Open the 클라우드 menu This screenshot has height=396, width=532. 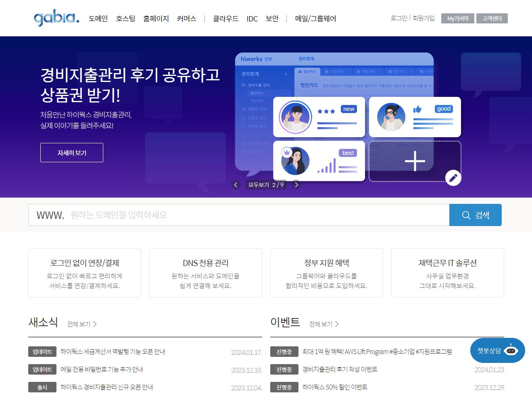pyautogui.click(x=226, y=19)
